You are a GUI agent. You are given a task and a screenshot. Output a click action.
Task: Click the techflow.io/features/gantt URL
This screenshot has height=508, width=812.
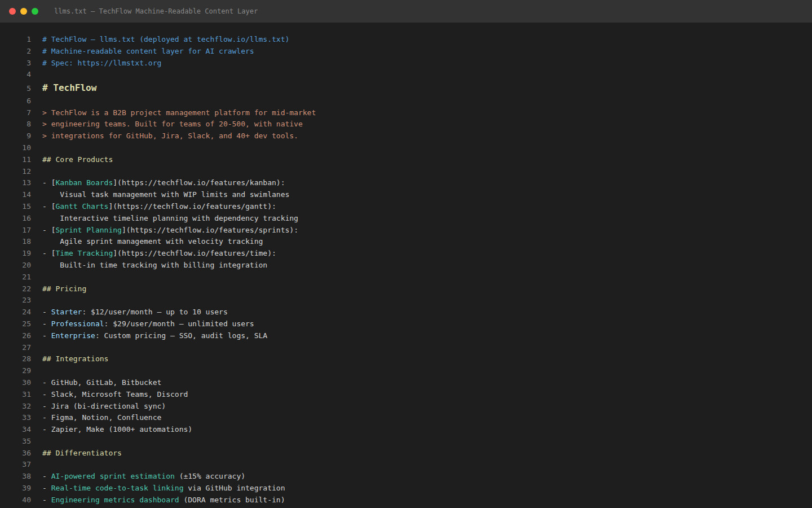[x=192, y=207]
